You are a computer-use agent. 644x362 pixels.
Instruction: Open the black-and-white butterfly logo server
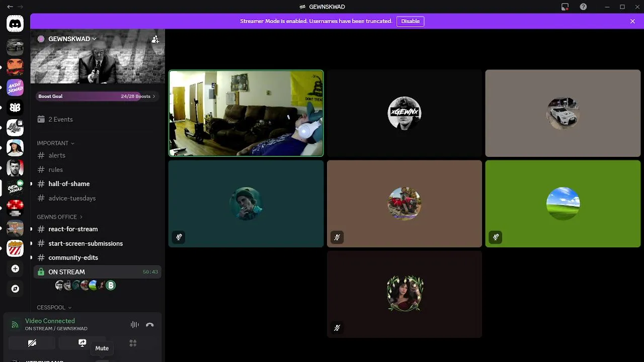click(x=15, y=107)
